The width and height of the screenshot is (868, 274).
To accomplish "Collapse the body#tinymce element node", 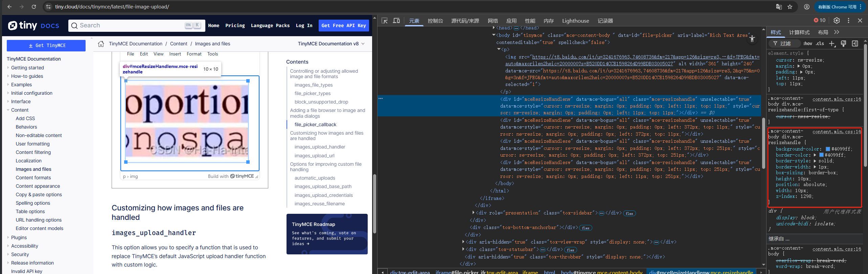I will (x=494, y=35).
